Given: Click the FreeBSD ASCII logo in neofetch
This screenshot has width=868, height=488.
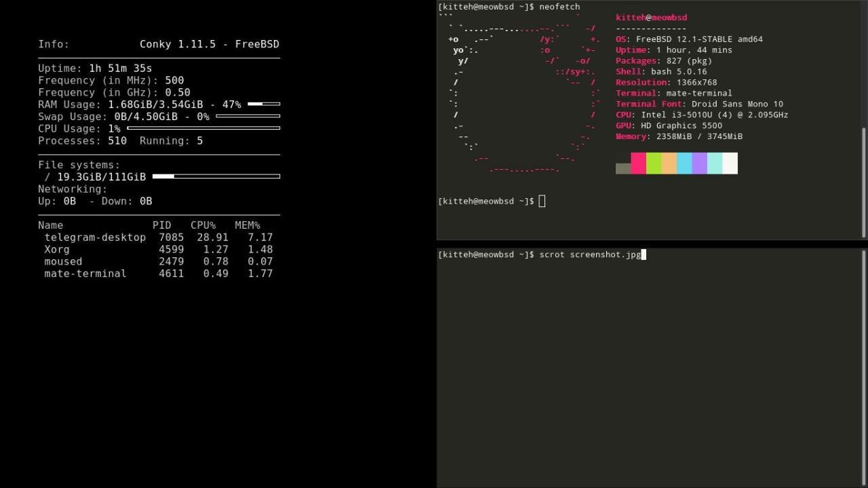Looking at the screenshot, I should (x=521, y=94).
